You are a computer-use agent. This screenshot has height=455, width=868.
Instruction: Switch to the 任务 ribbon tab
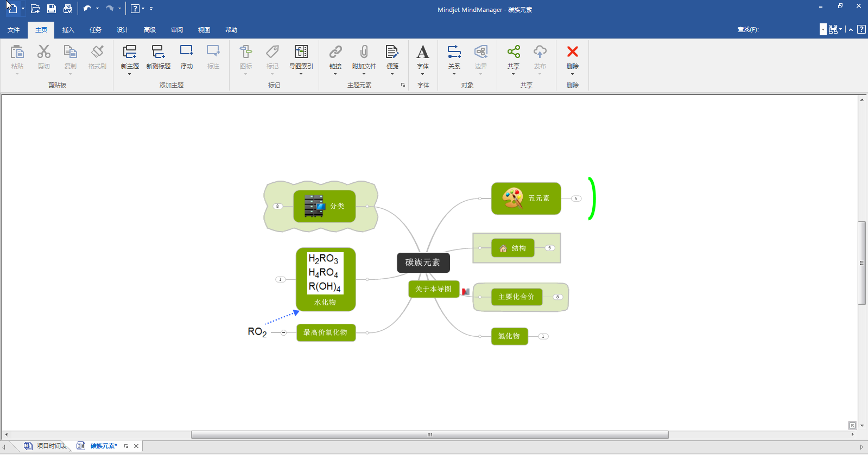pos(95,30)
